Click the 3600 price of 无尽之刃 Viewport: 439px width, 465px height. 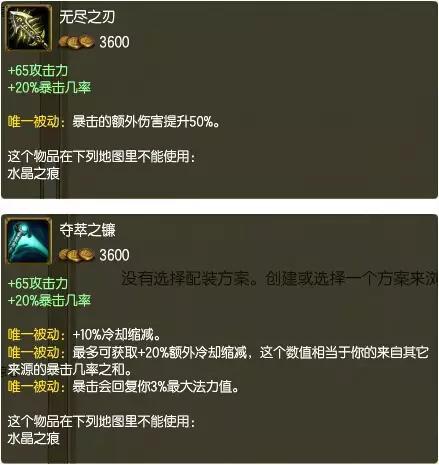(114, 42)
